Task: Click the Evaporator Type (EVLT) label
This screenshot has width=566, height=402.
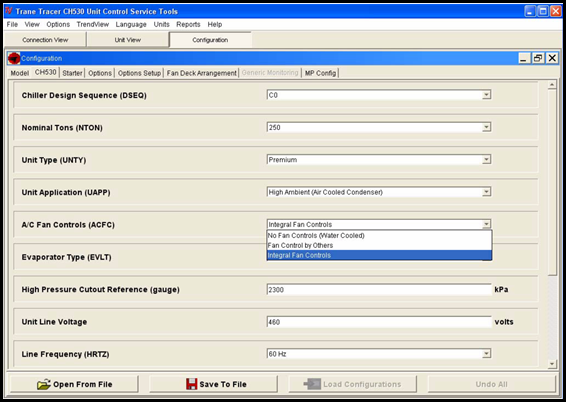Action: coord(66,257)
